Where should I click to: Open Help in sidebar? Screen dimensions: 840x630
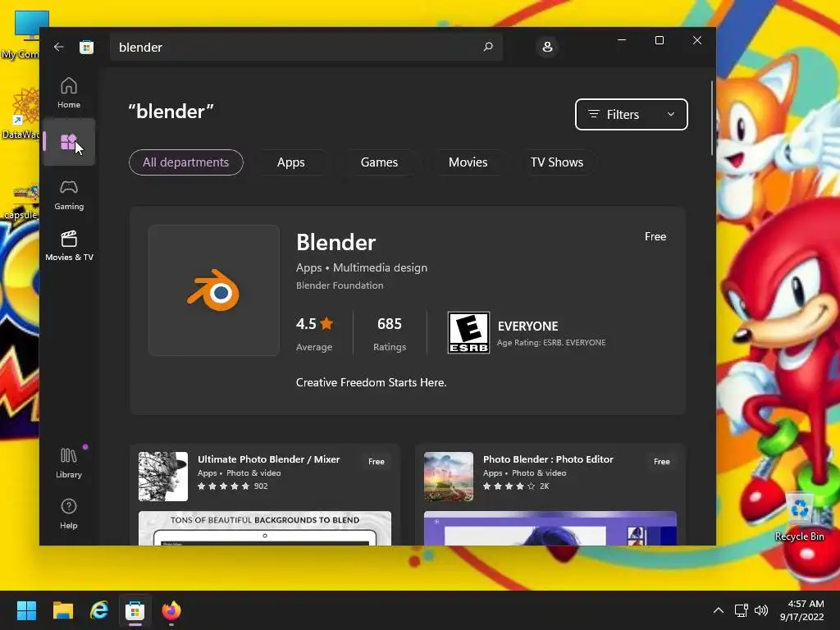(x=69, y=514)
